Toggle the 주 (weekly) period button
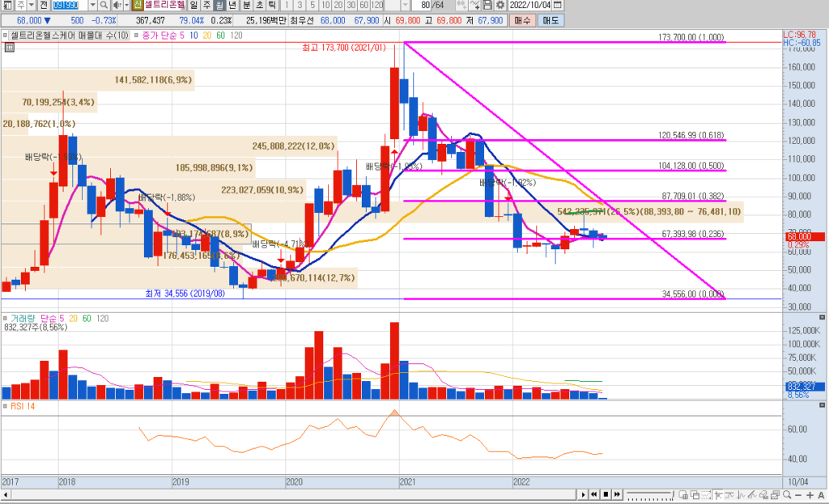This screenshot has width=829, height=504. [x=207, y=6]
